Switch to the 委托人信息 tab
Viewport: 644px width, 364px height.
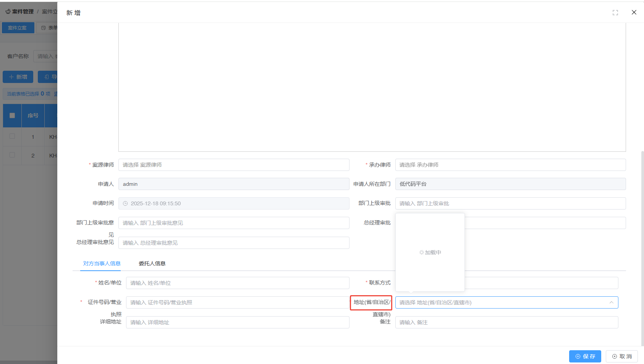click(x=152, y=263)
